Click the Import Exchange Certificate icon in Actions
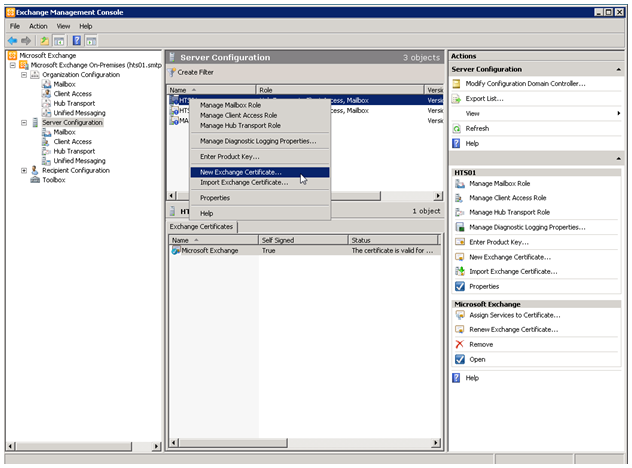This screenshot has height=468, width=632. click(x=459, y=271)
